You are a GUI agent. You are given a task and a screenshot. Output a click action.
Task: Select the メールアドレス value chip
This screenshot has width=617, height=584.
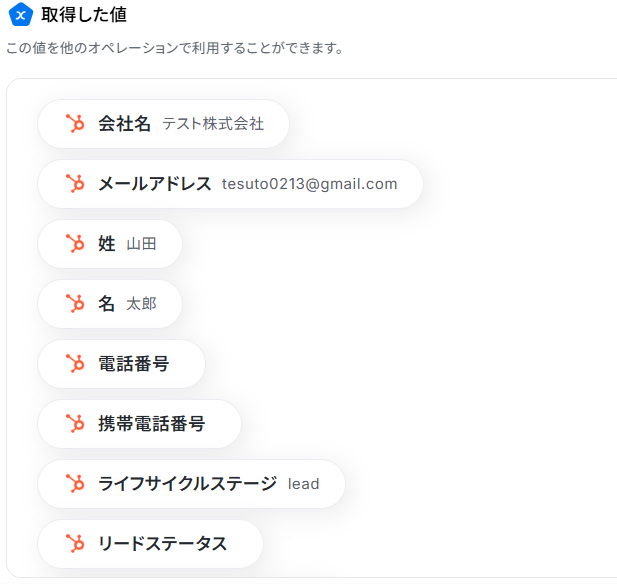[230, 184]
